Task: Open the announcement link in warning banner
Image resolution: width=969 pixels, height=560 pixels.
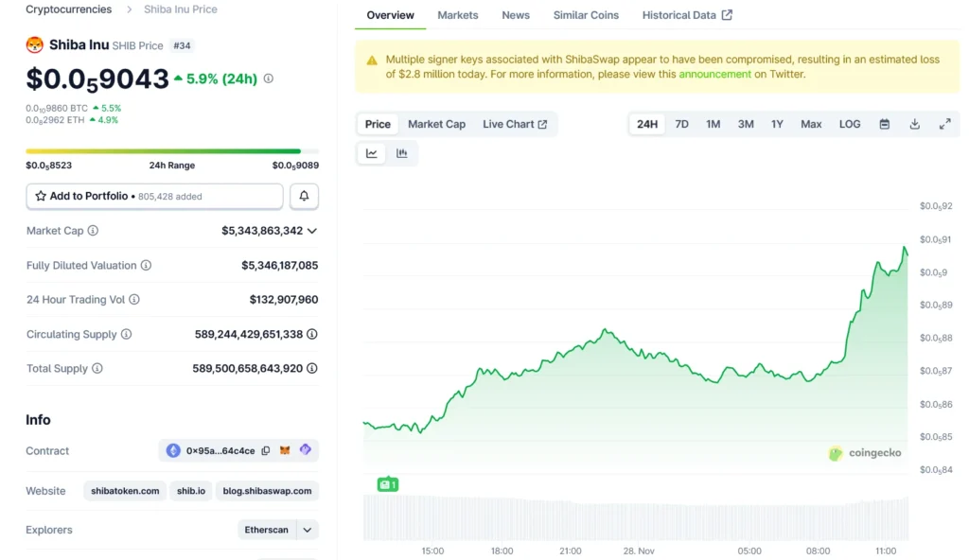Action: tap(714, 74)
